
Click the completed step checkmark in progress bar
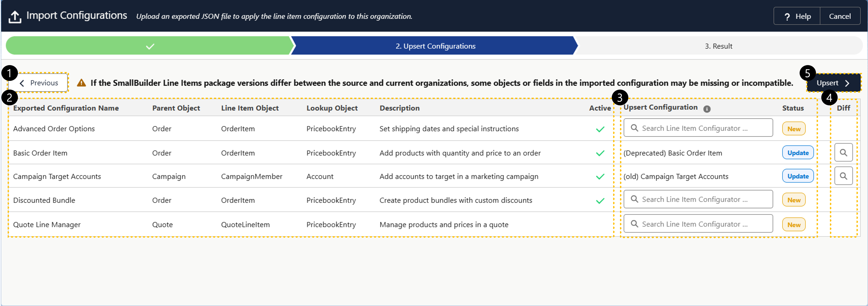point(150,46)
